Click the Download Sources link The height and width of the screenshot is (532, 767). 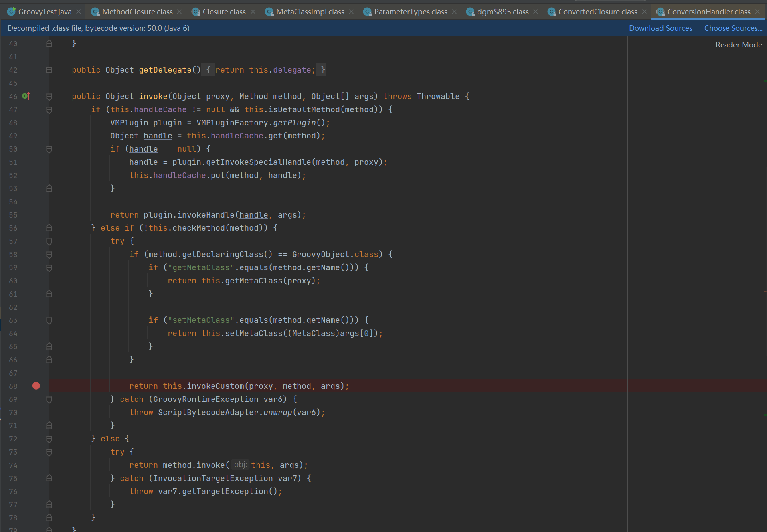(660, 28)
